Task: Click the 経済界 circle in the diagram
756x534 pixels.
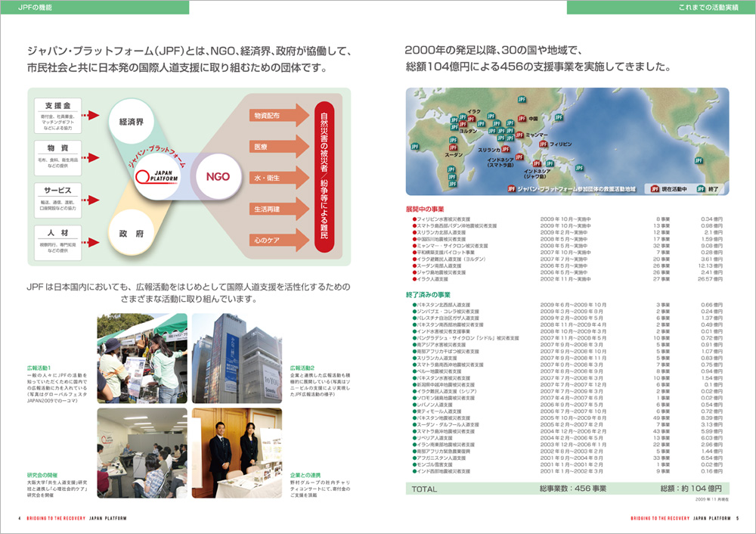Action: click(132, 122)
